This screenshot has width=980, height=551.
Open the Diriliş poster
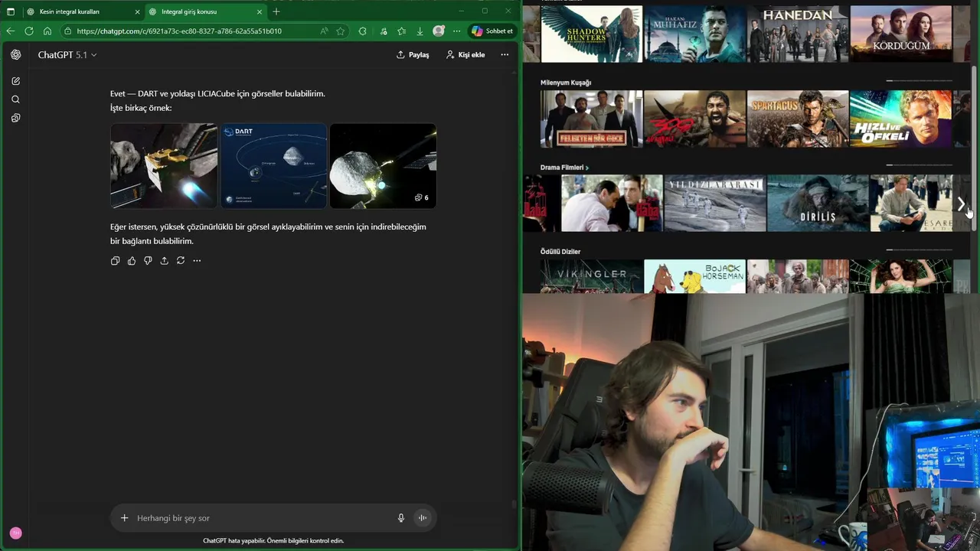tap(818, 204)
